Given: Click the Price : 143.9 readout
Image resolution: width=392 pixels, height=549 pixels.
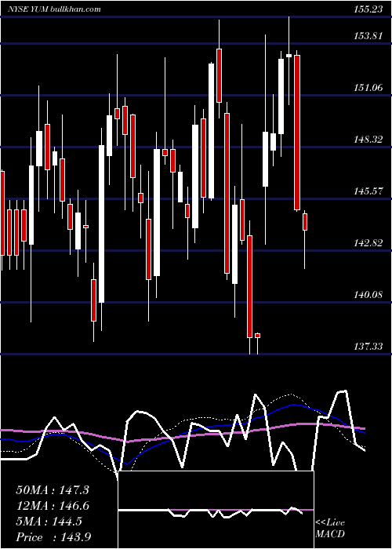Looking at the screenshot, I should click(x=53, y=537).
